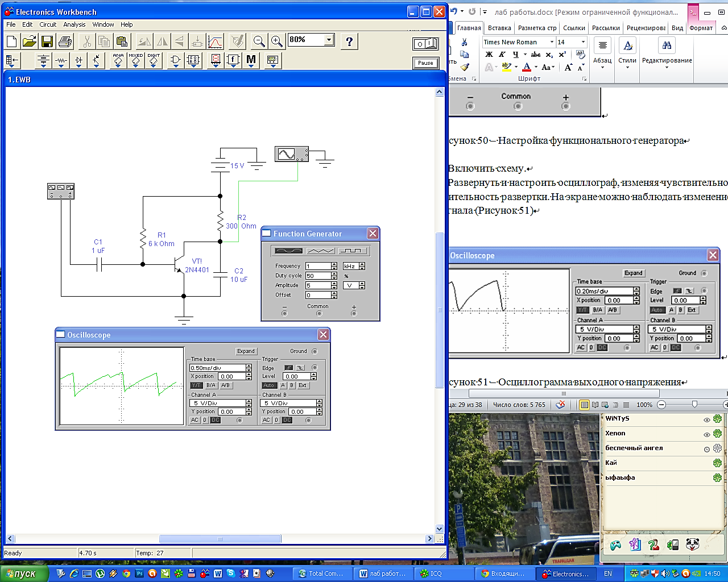This screenshot has height=582, width=728.
Task: Zoom out the circuit with magnifier minus
Action: [x=259, y=41]
